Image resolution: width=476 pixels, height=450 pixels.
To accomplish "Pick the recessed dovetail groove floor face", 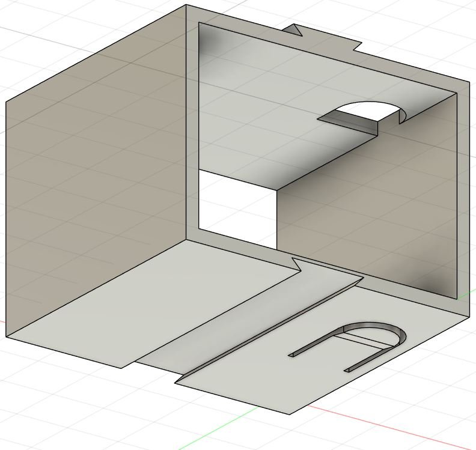I will 240,330.
